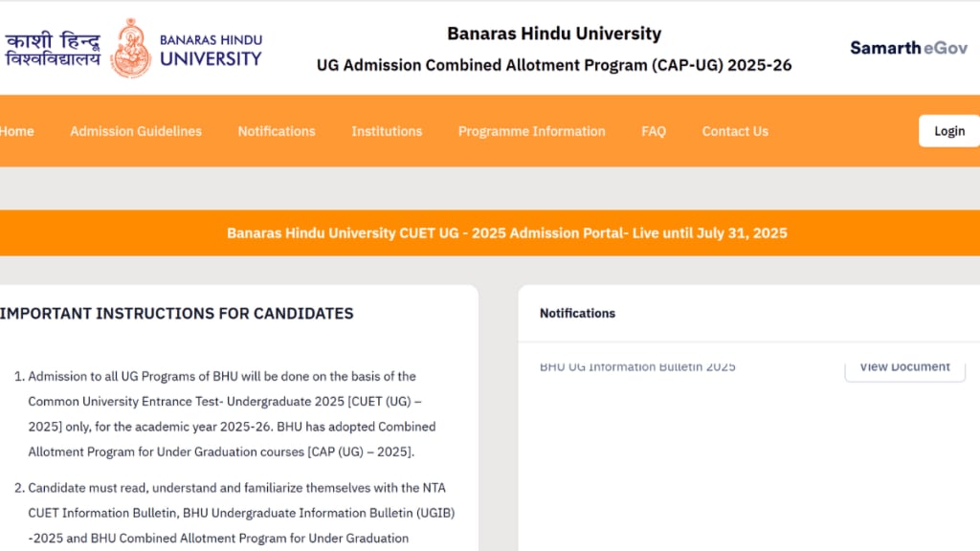
Task: Click the Samarth eGov logo
Action: (x=907, y=47)
